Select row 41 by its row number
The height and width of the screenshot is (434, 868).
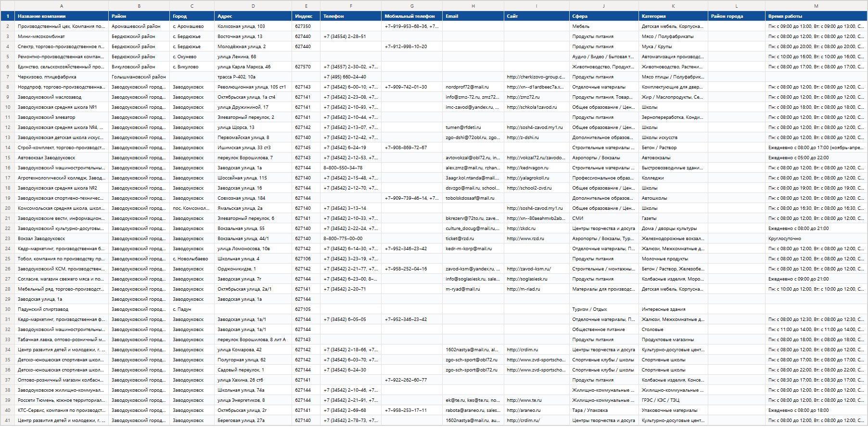coord(7,421)
